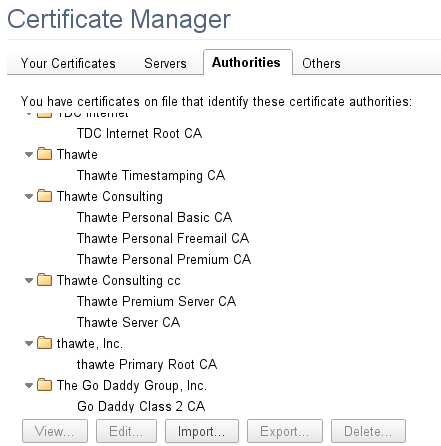The image size is (441, 446).
Task: Click the Export... button
Action: (285, 431)
